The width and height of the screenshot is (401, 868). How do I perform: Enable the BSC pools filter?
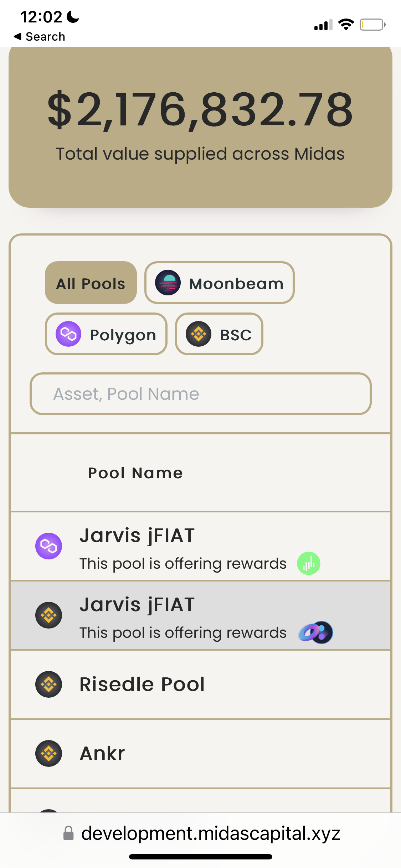click(x=219, y=334)
